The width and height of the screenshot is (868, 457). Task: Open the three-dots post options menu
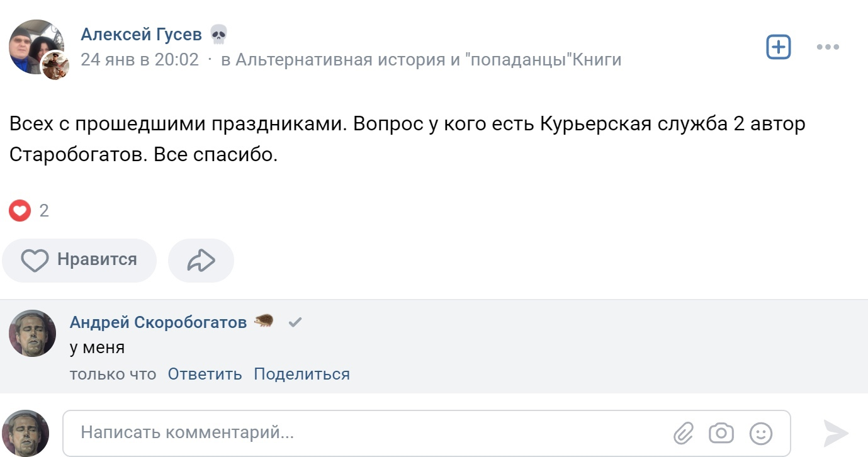click(828, 47)
